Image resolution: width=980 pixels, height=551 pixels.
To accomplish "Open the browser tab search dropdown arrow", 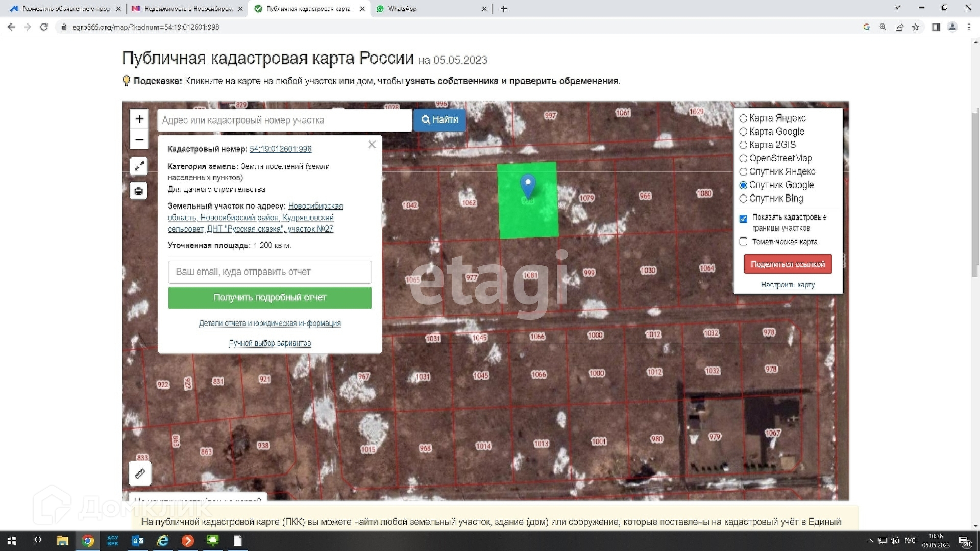I will pyautogui.click(x=898, y=8).
